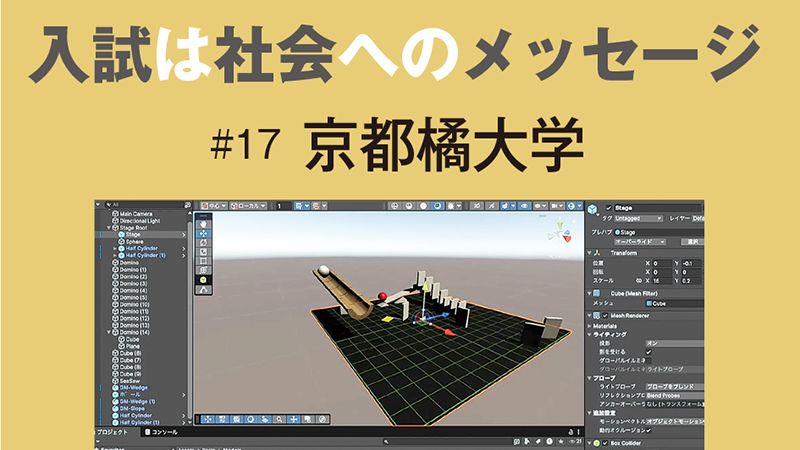Select the Edit Collider tool icon
The image size is (800, 450).
[204, 290]
